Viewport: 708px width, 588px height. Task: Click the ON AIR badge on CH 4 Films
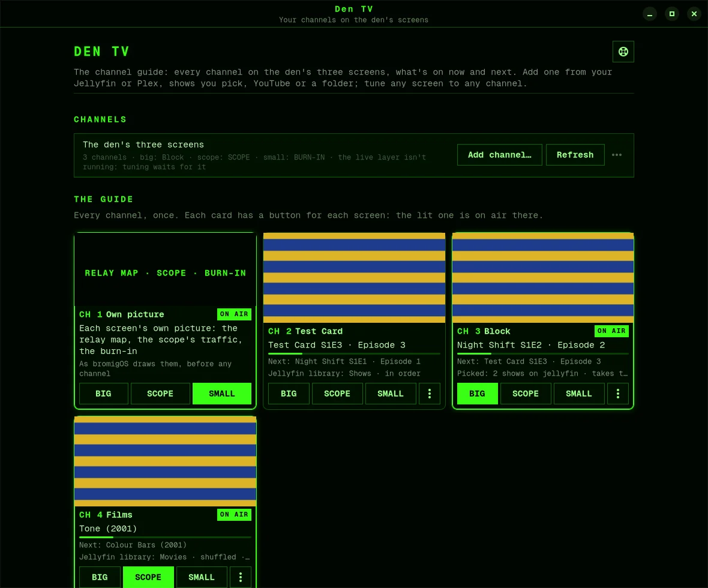[234, 514]
